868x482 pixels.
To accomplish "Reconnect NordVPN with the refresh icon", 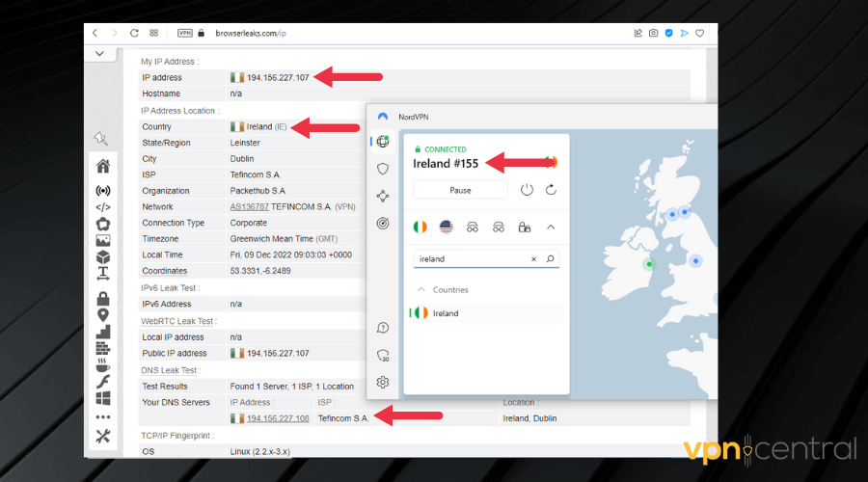I will coord(551,190).
